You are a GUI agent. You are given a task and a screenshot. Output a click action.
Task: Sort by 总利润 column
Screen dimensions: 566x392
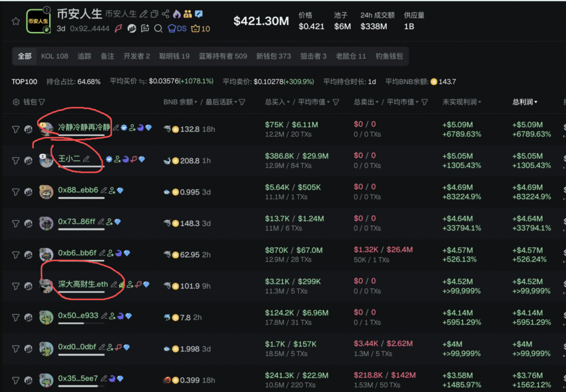click(525, 102)
